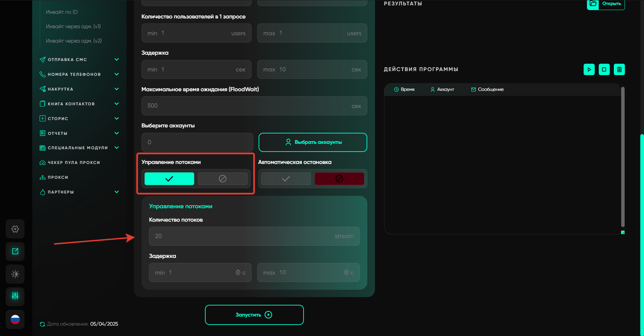Toggle the brightness theme icon
The height and width of the screenshot is (336, 644).
pos(15,274)
